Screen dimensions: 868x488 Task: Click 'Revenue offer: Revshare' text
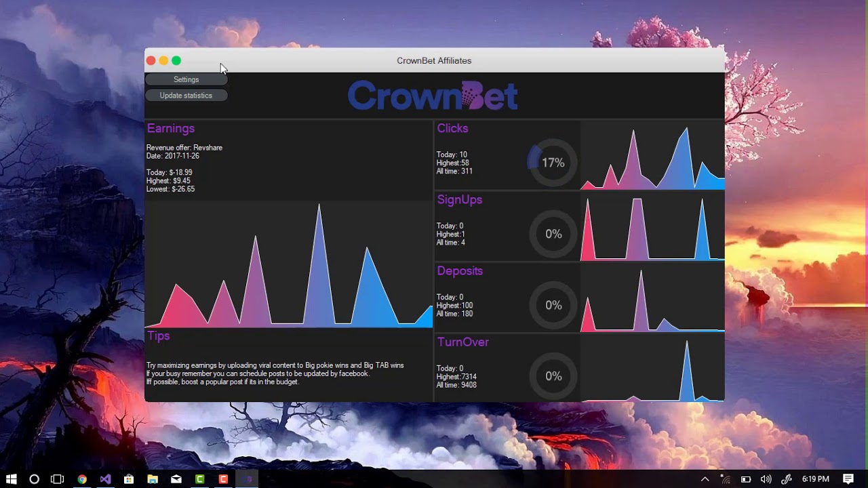coord(184,148)
